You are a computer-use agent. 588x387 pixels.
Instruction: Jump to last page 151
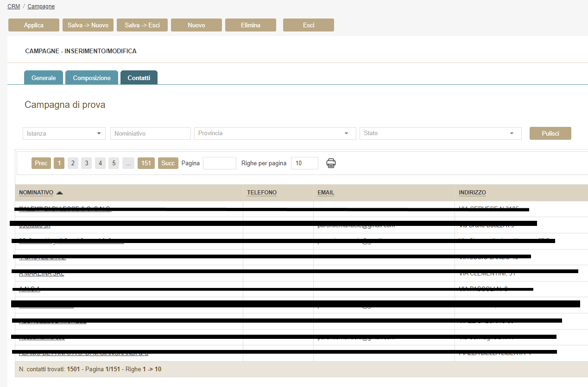(x=146, y=163)
